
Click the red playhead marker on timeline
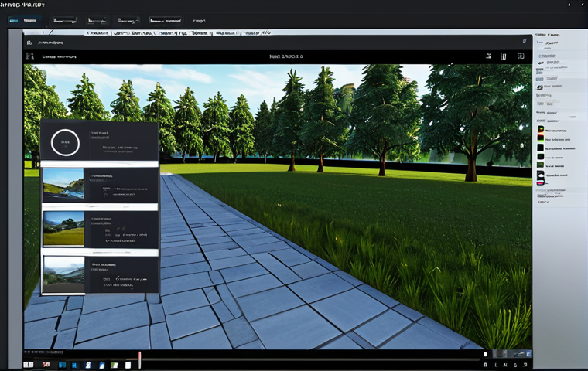coord(139,359)
